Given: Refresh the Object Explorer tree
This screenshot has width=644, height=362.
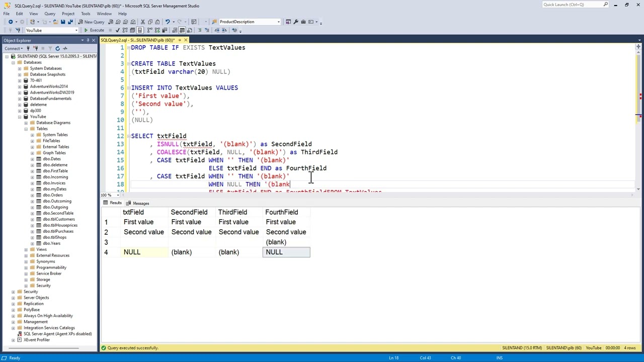Looking at the screenshot, I should pyautogui.click(x=57, y=48).
